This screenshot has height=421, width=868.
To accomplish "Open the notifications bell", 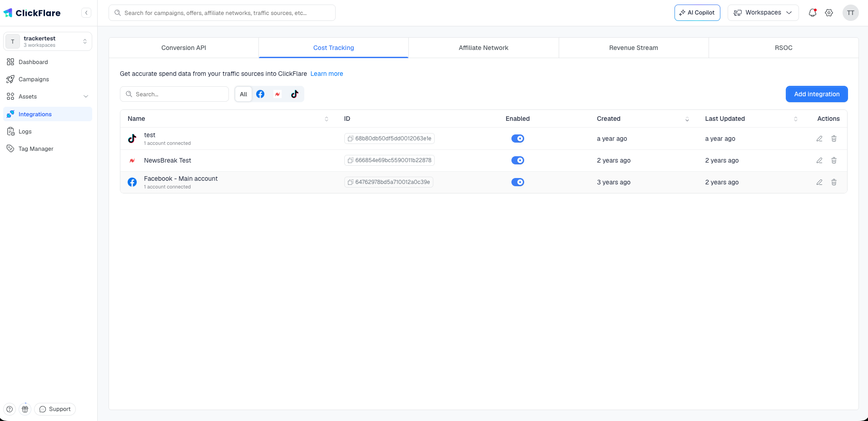I will coord(813,13).
